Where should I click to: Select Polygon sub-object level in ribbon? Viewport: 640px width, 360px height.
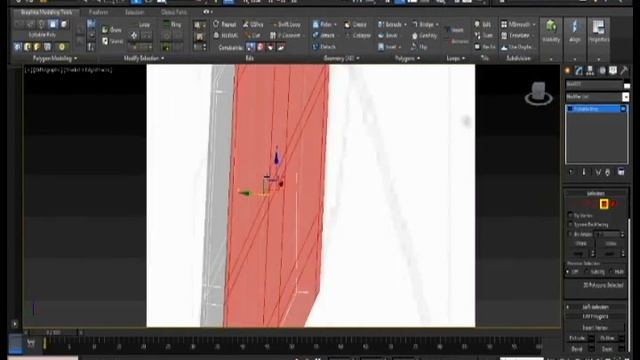click(x=53, y=24)
